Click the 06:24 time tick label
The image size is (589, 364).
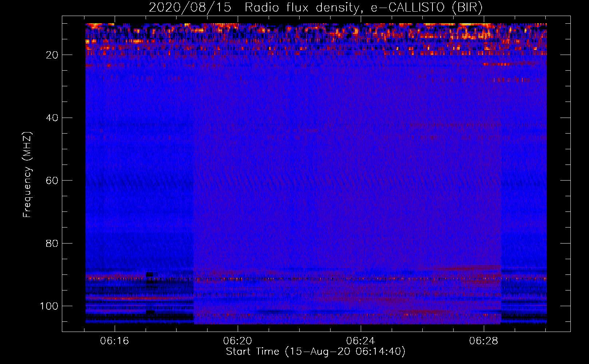pos(360,341)
